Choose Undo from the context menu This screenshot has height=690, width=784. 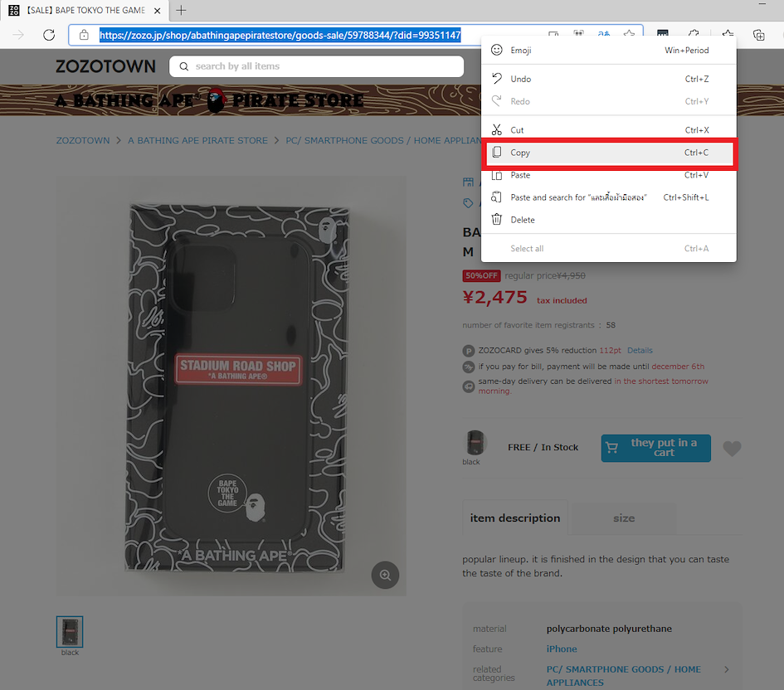tap(608, 79)
